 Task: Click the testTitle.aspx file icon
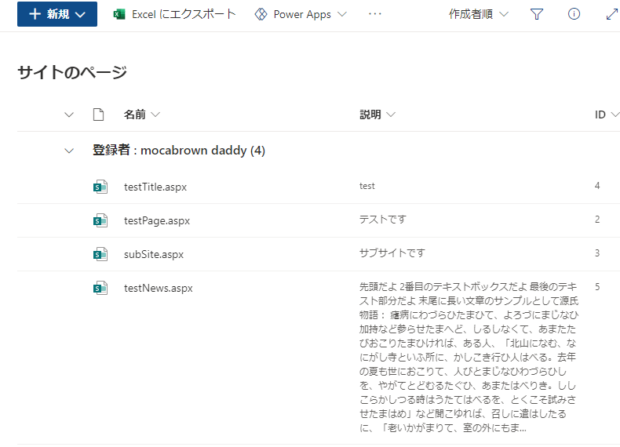(x=100, y=187)
